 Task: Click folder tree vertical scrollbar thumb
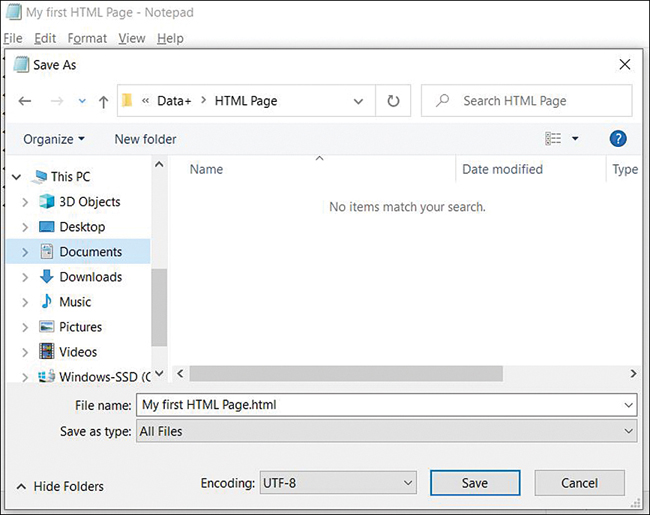tap(159, 307)
